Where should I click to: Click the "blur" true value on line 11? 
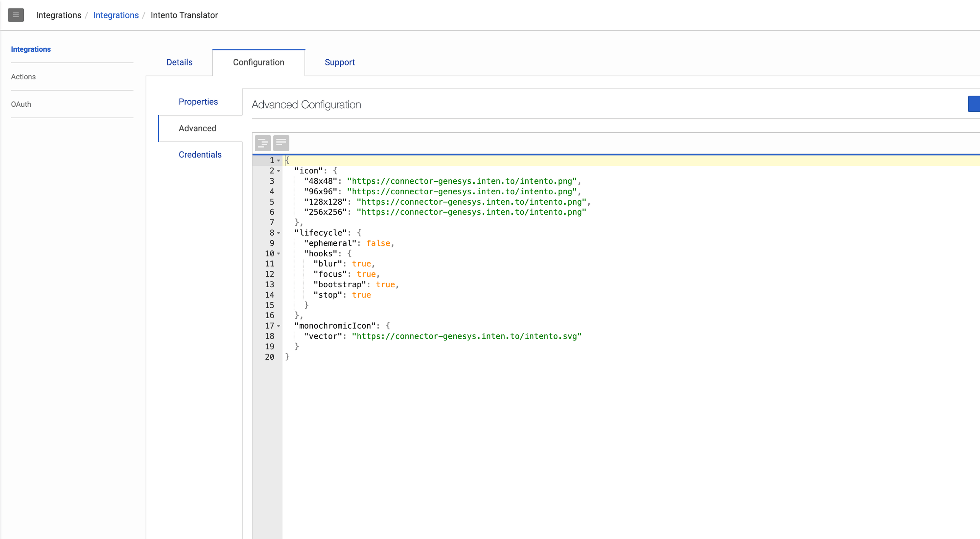pyautogui.click(x=361, y=264)
